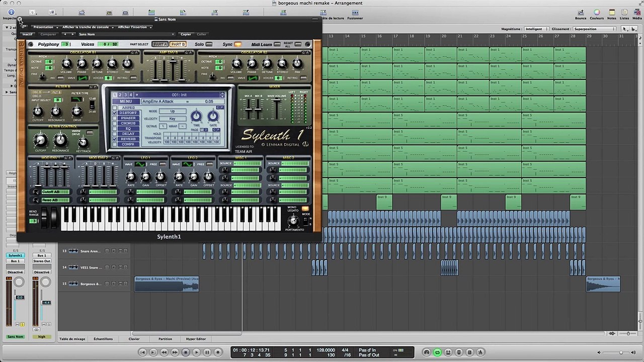Screen dimensions: 644x362
Task: Mute the Sans Nom channel strip
Action: (17, 324)
